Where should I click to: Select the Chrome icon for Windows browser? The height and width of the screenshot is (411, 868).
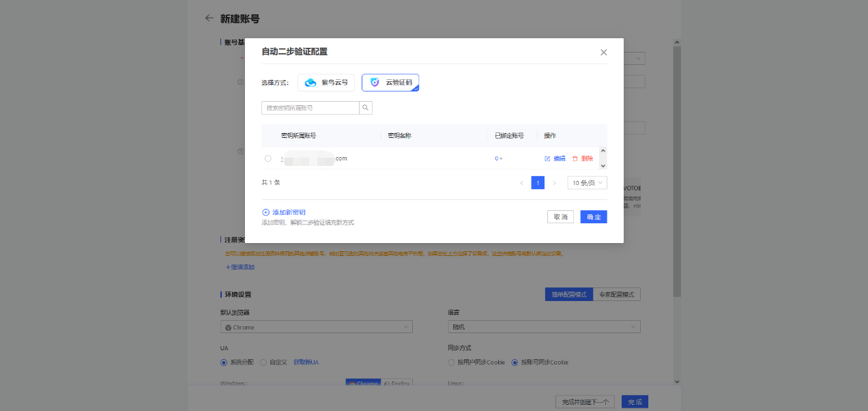tap(353, 383)
